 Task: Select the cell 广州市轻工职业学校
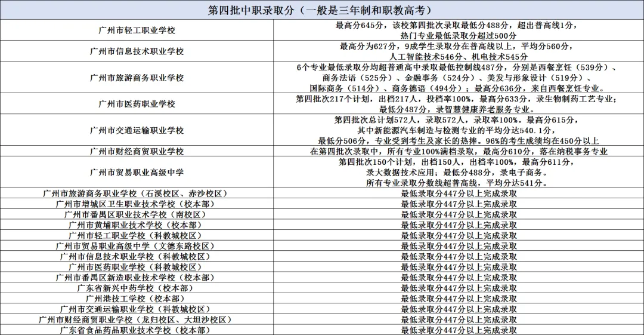coord(137,30)
